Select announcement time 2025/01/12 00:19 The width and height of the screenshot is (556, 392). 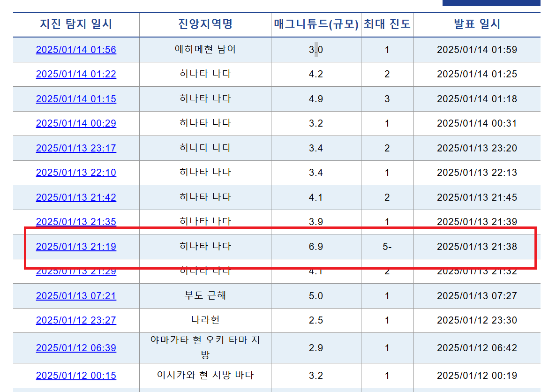point(477,376)
